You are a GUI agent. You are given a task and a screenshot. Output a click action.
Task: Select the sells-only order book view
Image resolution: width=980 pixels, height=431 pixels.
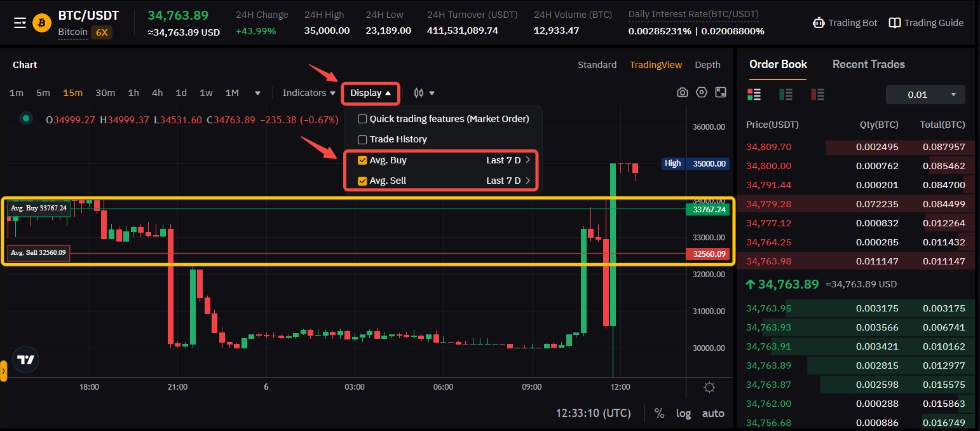[x=817, y=94]
